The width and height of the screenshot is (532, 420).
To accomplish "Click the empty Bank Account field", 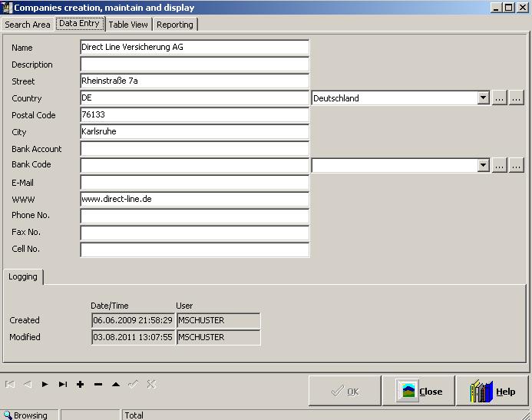I will tap(195, 149).
